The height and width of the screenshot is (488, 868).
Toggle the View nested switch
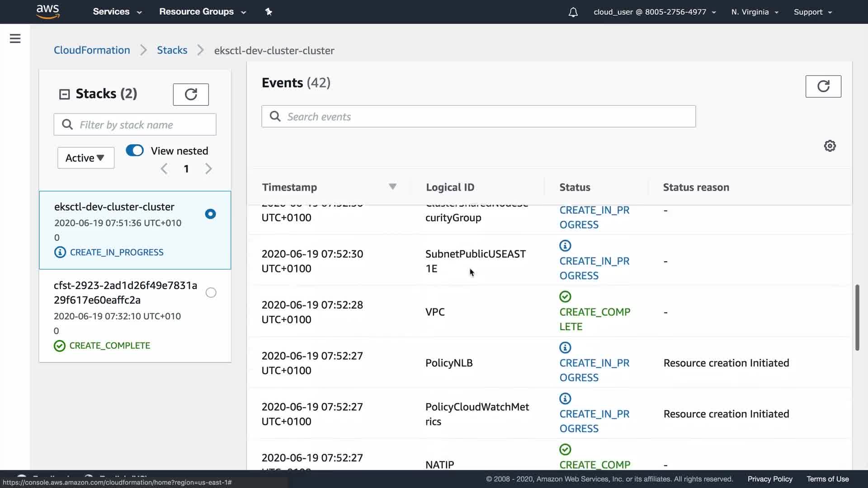click(135, 150)
